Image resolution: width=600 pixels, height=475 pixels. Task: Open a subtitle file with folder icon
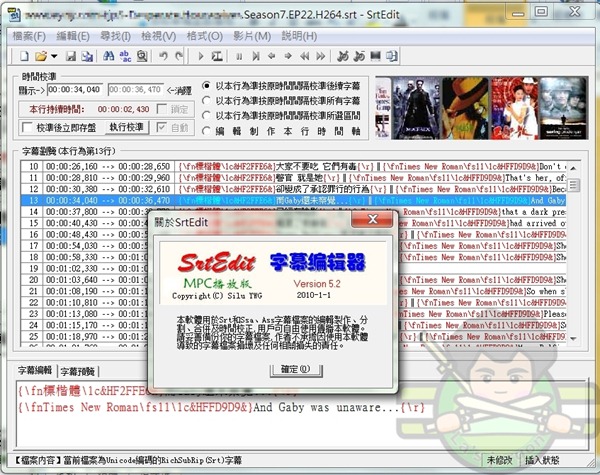click(40, 56)
